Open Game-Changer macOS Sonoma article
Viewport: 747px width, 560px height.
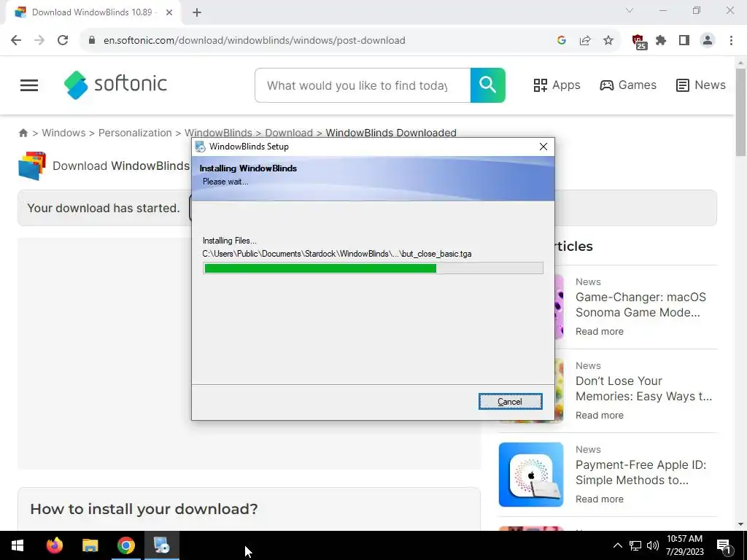point(640,305)
